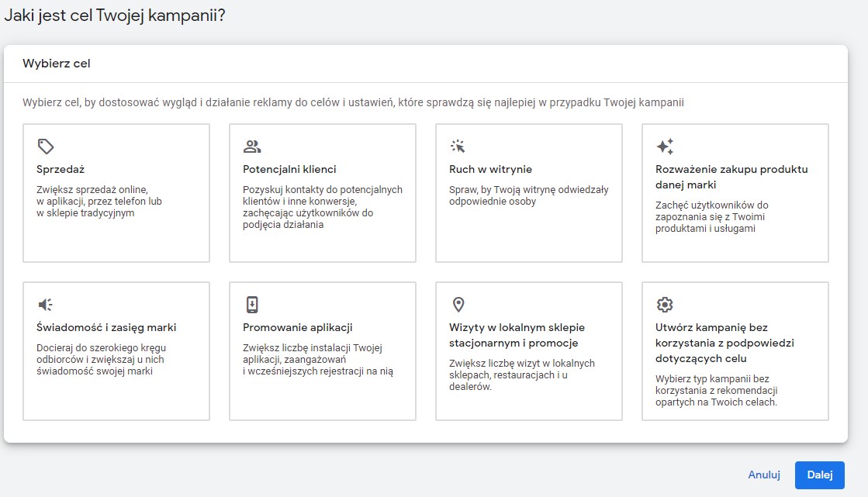
Task: Click the Promowanie aplikacji card description text
Action: click(317, 360)
